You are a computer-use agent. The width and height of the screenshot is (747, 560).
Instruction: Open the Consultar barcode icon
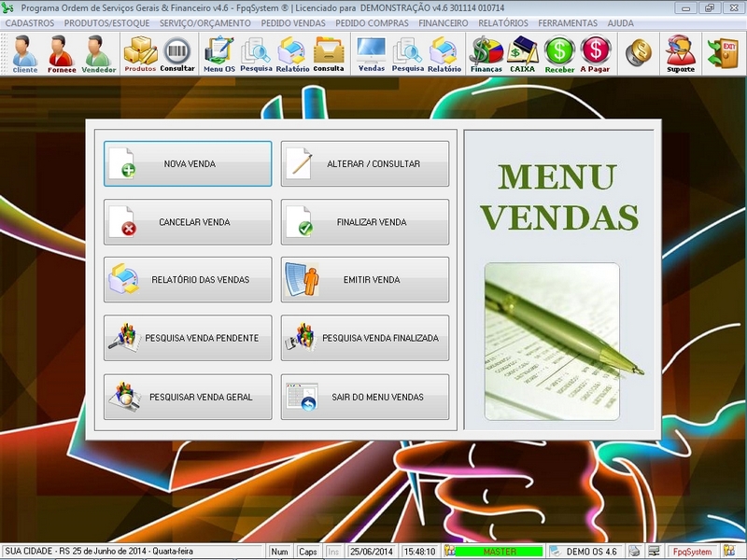(179, 51)
